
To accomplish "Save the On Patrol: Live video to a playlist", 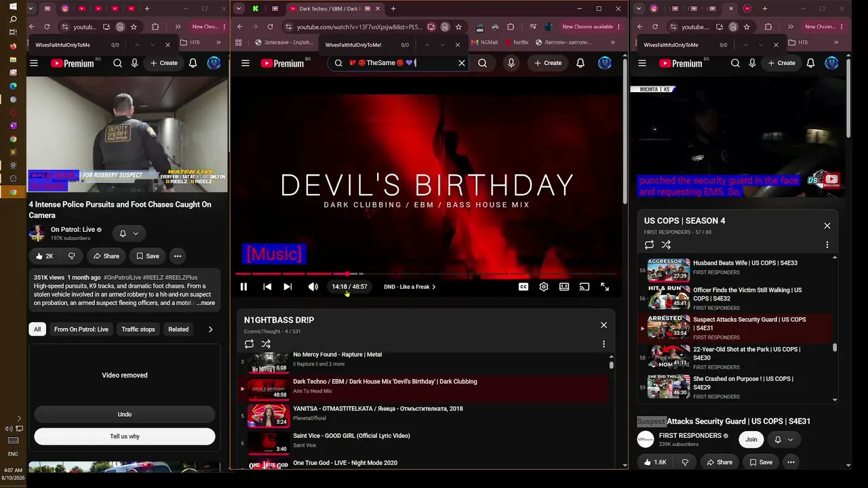I will (x=147, y=256).
